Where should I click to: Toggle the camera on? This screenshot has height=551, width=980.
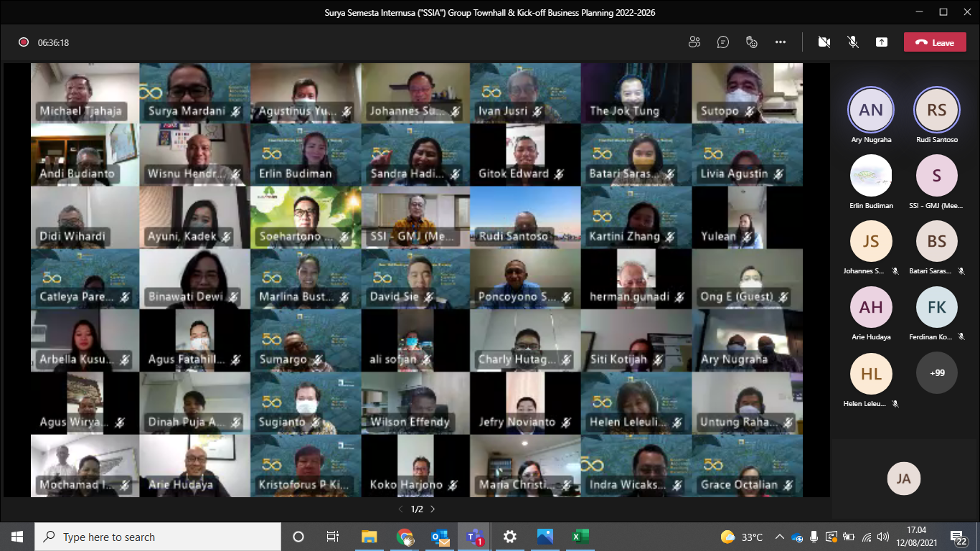coord(824,42)
